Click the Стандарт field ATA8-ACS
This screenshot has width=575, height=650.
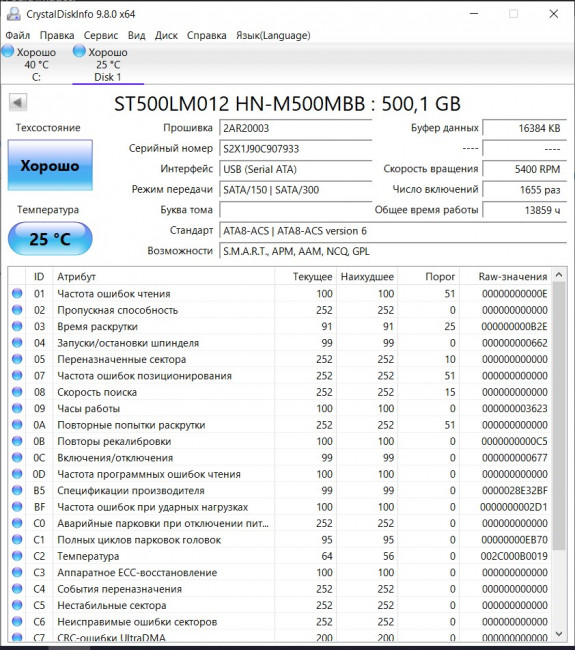393,231
